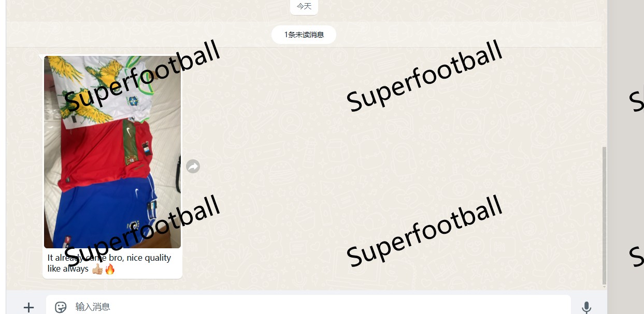Screen dimensions: 644x314
Task: Click the 今天 date label
Action: tap(304, 7)
